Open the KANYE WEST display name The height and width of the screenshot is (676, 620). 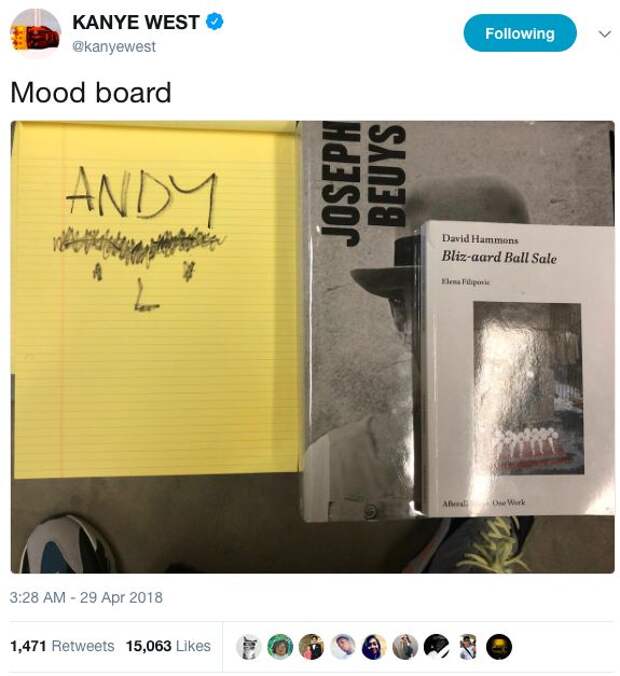pyautogui.click(x=135, y=22)
